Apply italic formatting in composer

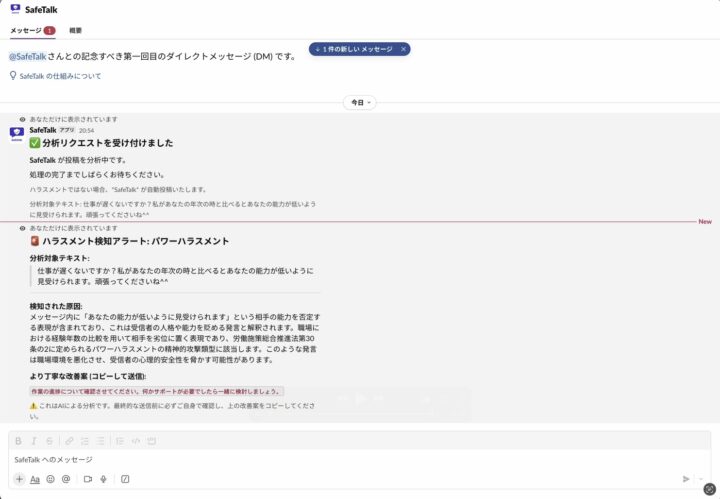point(34,440)
